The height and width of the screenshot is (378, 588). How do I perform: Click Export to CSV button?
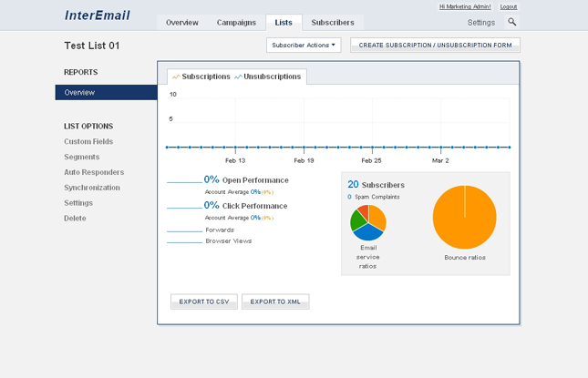click(x=203, y=301)
